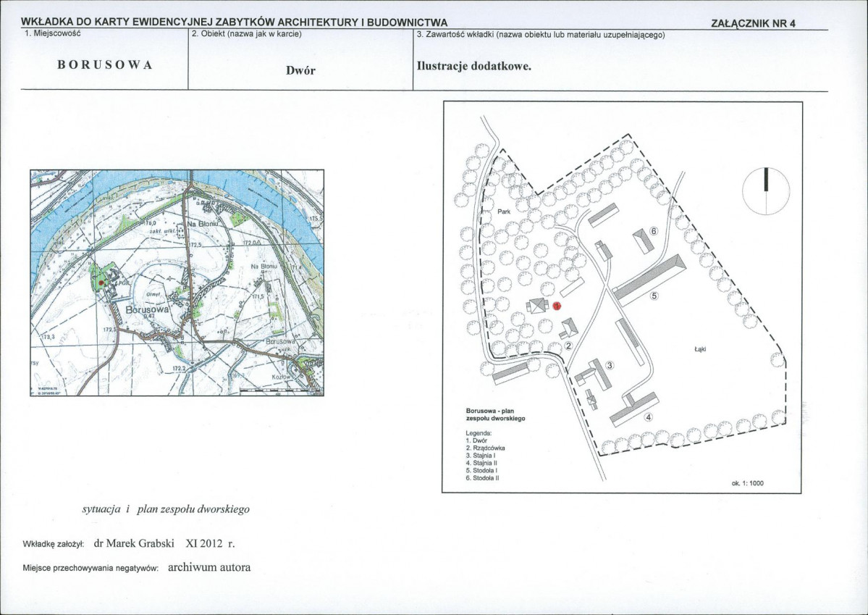868x615 pixels.
Task: Select the Borusowa - plan zespołu dworskiego title
Action: pos(495,415)
